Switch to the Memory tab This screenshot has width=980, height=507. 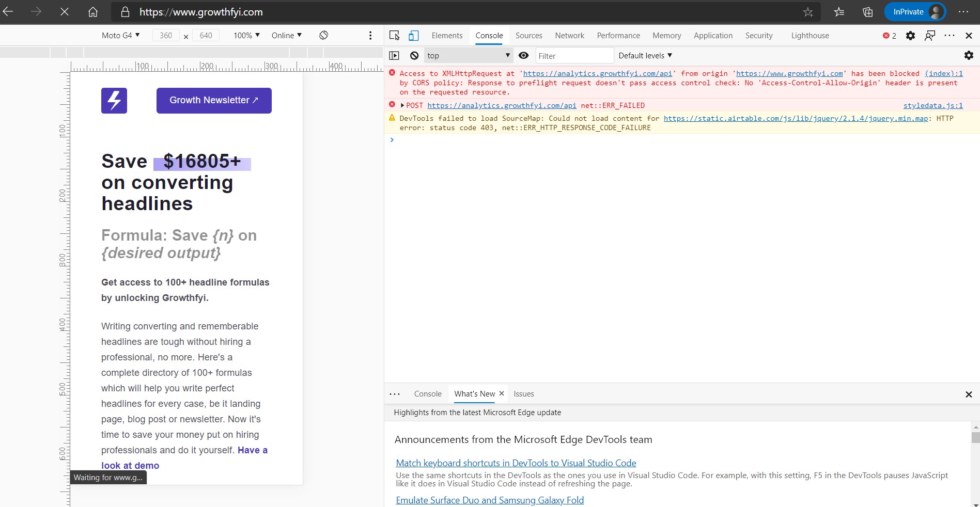coord(666,36)
